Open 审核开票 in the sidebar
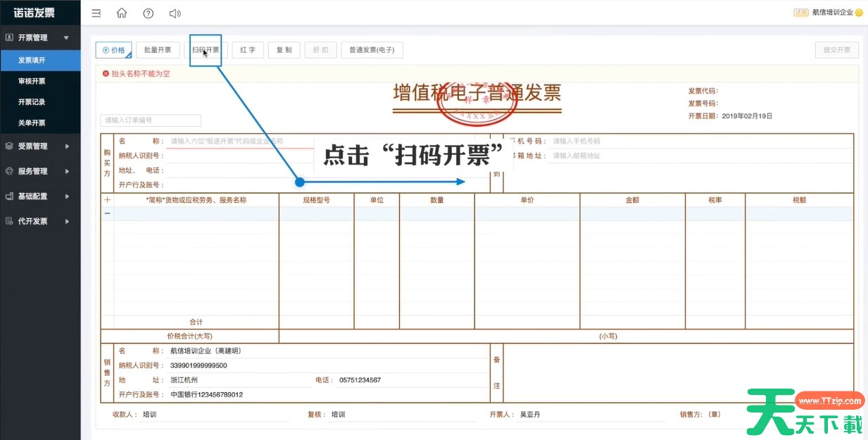868x440 pixels. click(x=32, y=81)
